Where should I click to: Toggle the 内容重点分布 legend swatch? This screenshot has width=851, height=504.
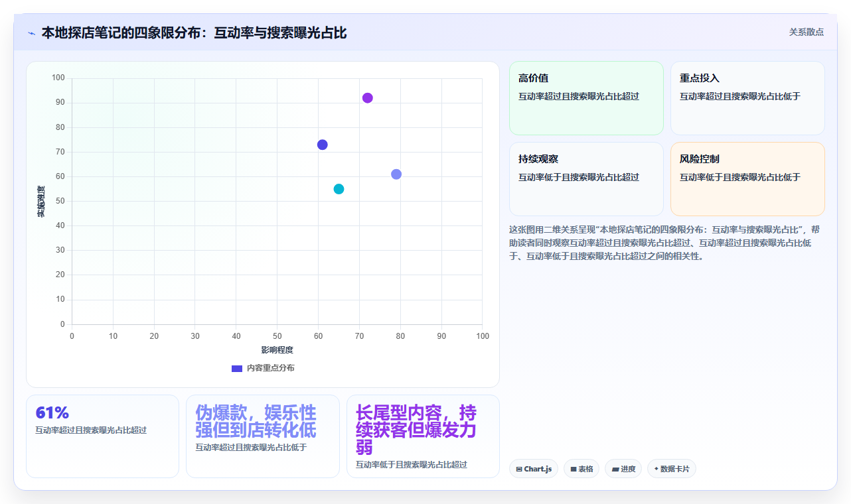[x=237, y=368]
